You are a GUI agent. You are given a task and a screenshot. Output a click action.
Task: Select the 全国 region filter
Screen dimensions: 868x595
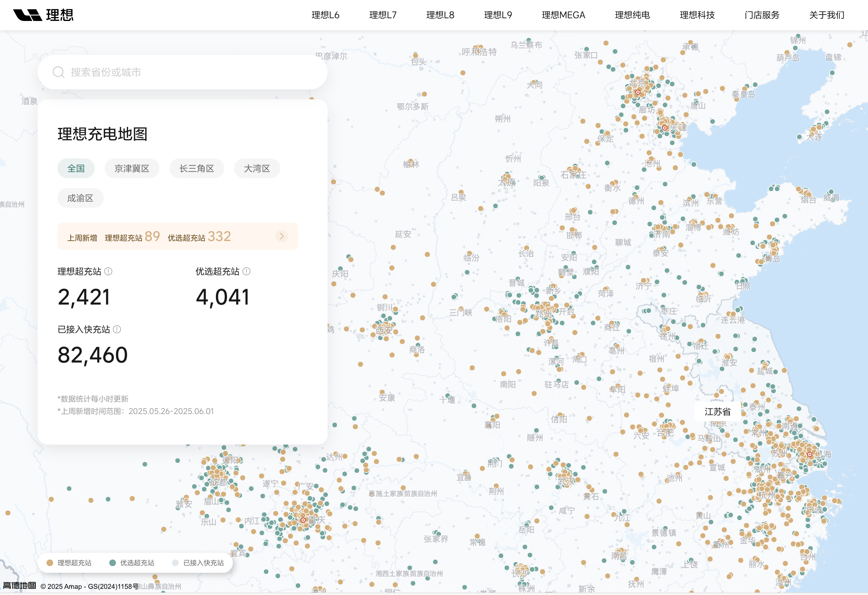coord(76,168)
